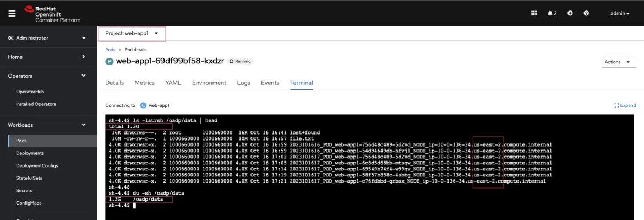
Task: Open the admin user dropdown
Action: pos(620,13)
